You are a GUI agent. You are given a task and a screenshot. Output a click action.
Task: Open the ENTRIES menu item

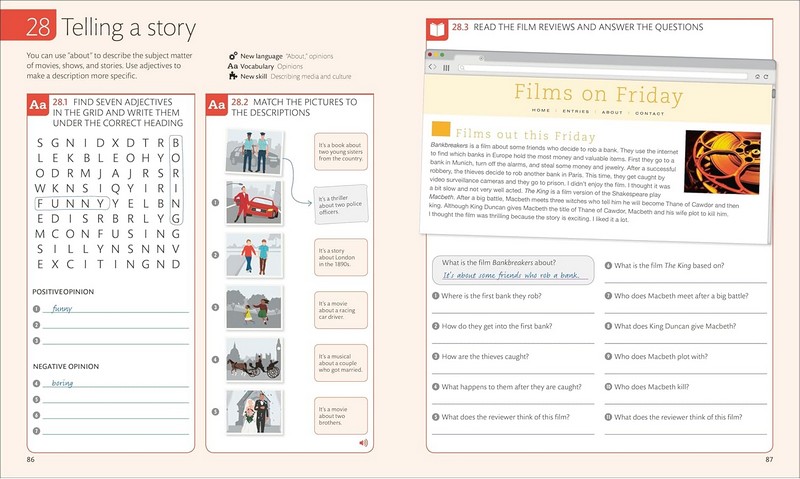pyautogui.click(x=576, y=113)
